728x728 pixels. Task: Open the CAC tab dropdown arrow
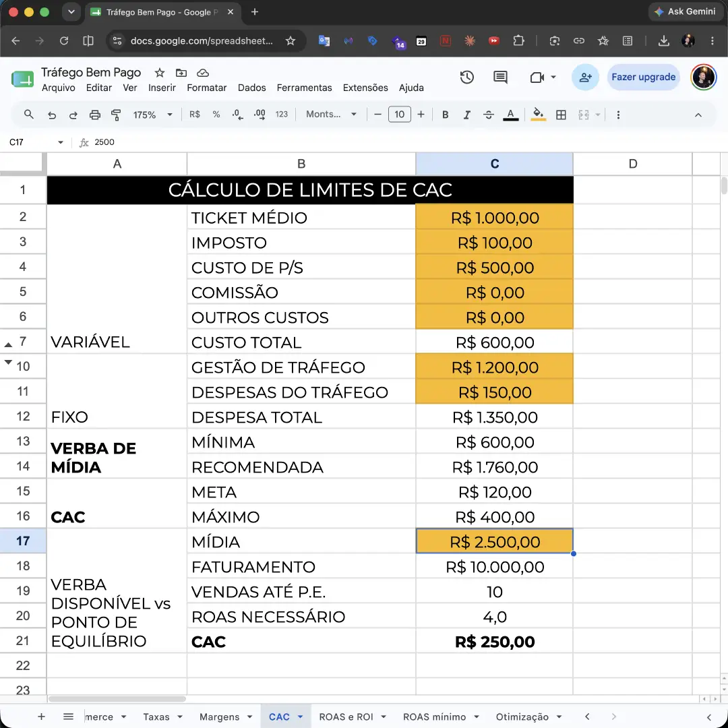coord(301,717)
